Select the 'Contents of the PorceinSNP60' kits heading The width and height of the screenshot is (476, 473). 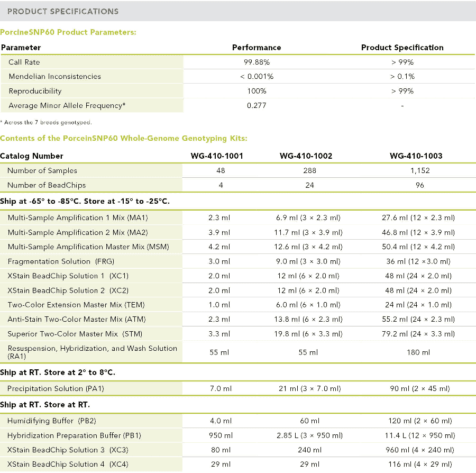[124, 138]
